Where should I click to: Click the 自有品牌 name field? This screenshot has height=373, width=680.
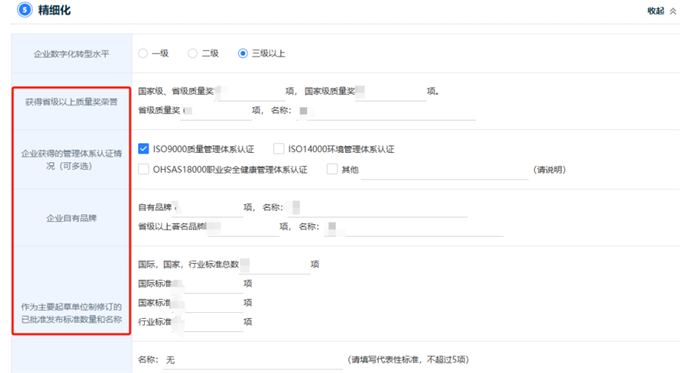pos(376,208)
